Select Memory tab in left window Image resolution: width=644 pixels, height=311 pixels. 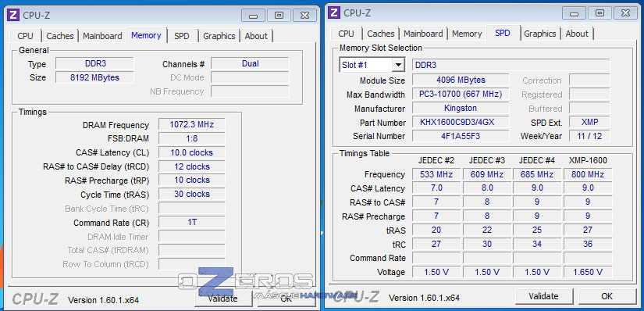146,35
